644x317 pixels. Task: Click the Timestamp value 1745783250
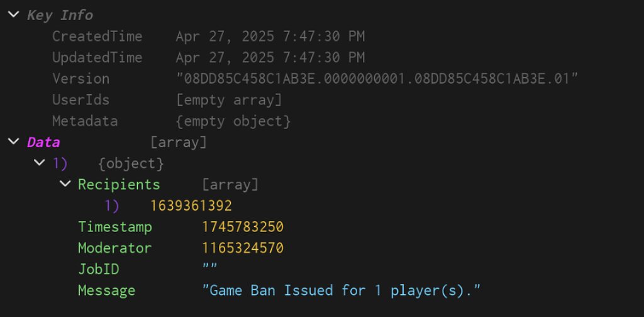click(x=243, y=227)
